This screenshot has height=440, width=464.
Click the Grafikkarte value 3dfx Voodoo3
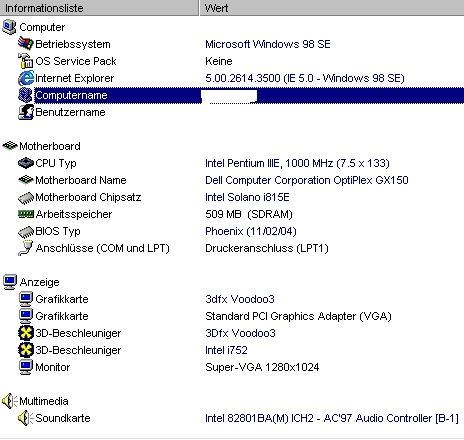tap(240, 299)
